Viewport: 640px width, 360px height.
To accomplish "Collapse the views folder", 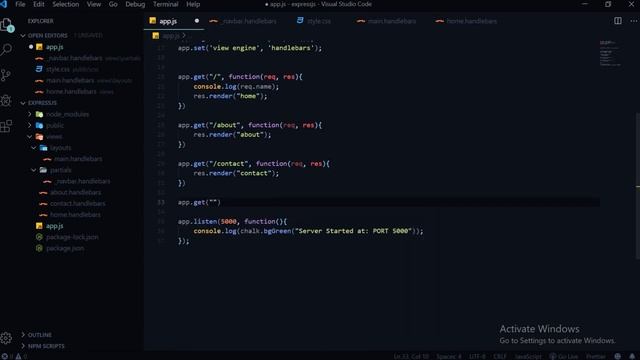I will pyautogui.click(x=29, y=136).
